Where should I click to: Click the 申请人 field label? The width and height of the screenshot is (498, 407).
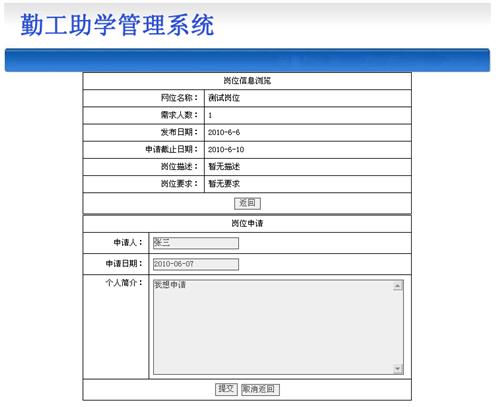tap(128, 242)
